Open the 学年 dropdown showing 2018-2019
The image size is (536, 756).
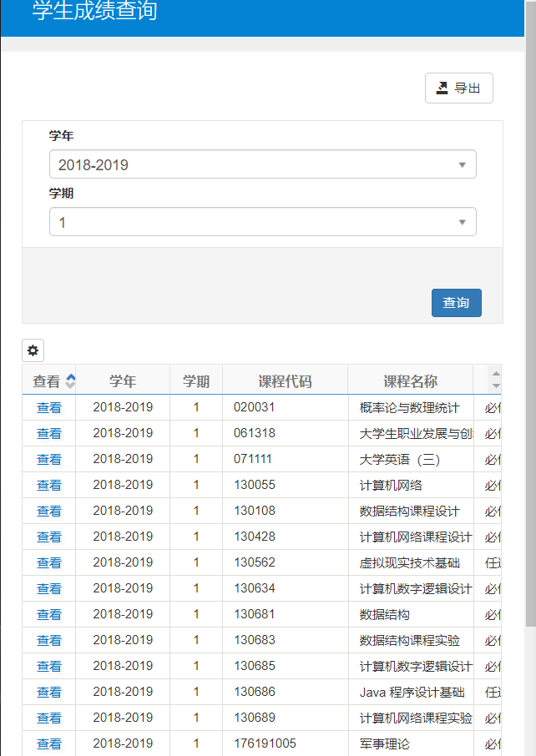click(x=262, y=164)
